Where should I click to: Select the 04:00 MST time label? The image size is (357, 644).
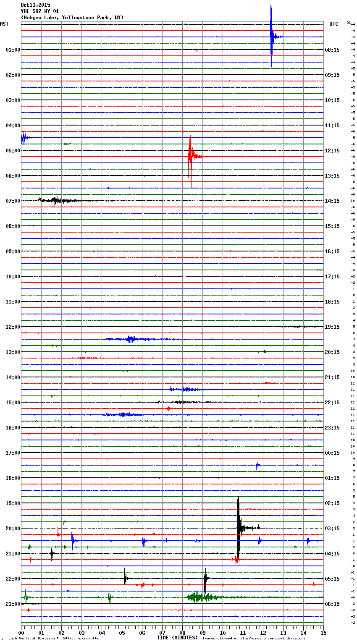tap(13, 126)
